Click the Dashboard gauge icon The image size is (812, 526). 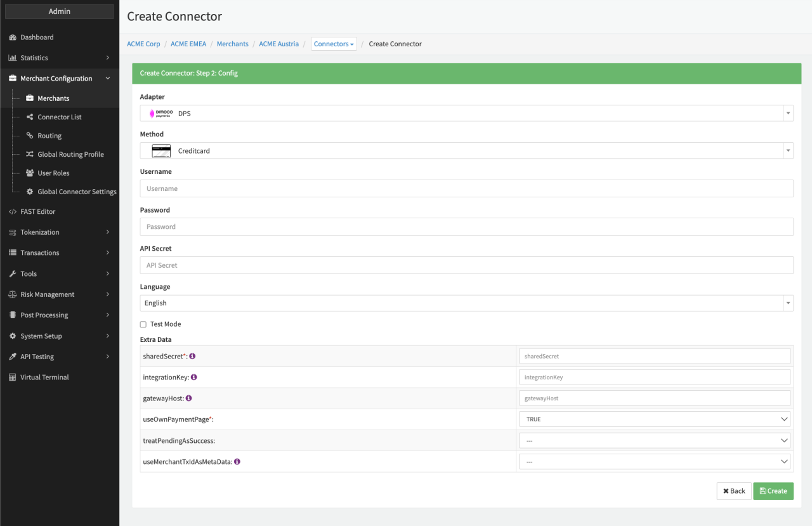click(x=13, y=37)
